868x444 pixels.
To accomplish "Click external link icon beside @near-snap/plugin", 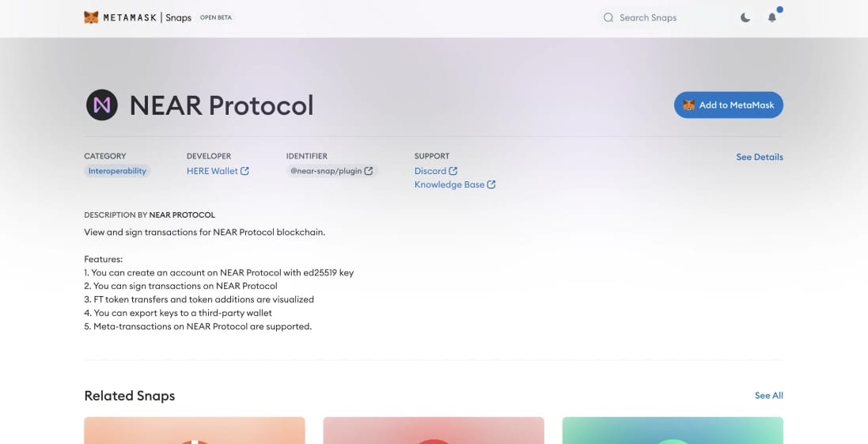I will coord(369,171).
